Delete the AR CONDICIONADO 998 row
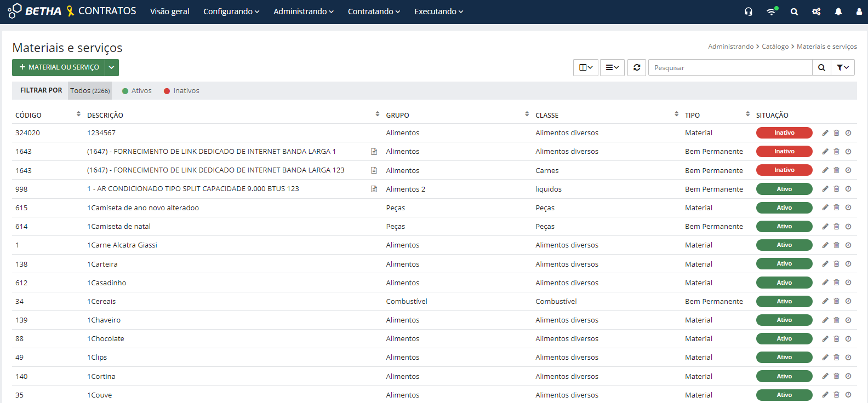 (837, 189)
